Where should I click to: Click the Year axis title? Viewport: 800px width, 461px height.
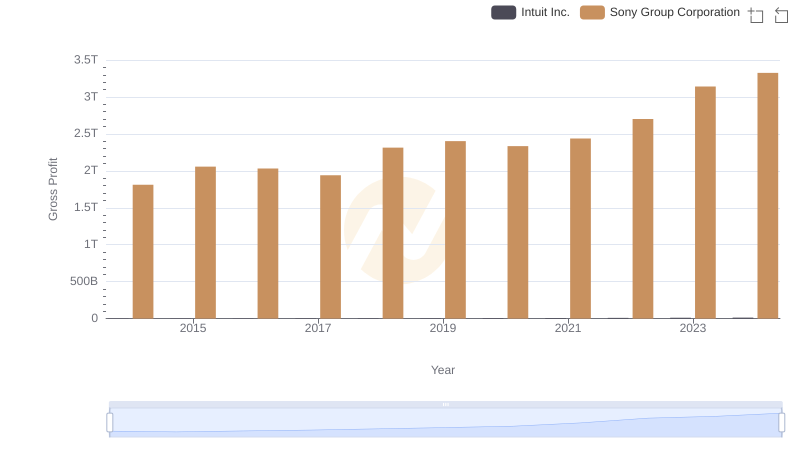443,370
